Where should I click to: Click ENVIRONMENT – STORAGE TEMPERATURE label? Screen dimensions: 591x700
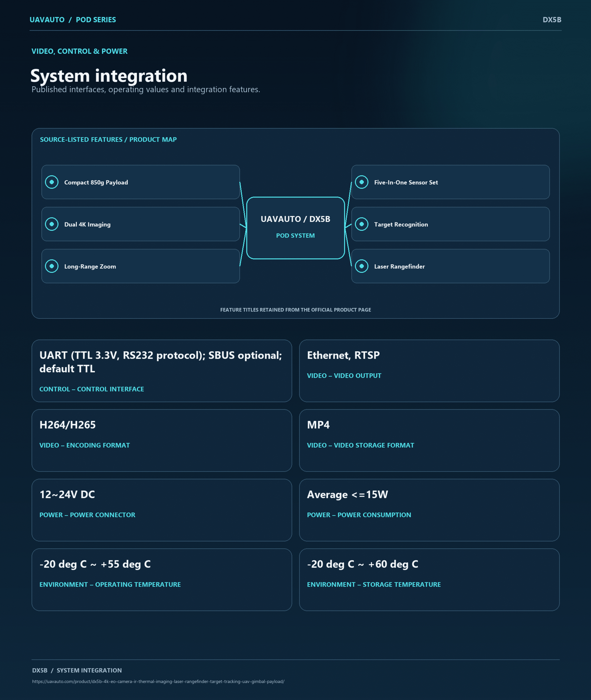click(x=374, y=585)
